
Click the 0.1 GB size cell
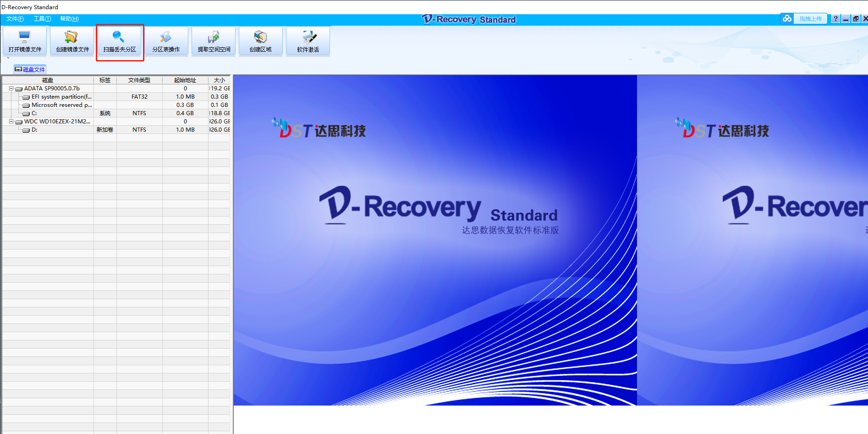pyautogui.click(x=220, y=105)
